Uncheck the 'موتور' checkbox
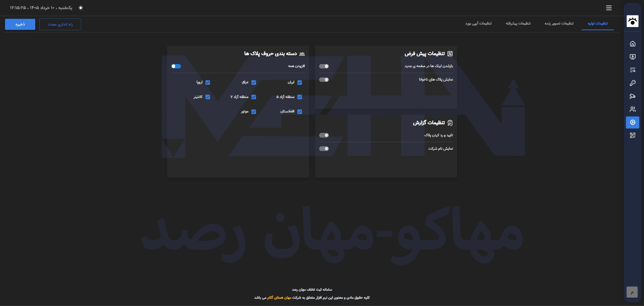This screenshot has width=644, height=306. coord(254,112)
